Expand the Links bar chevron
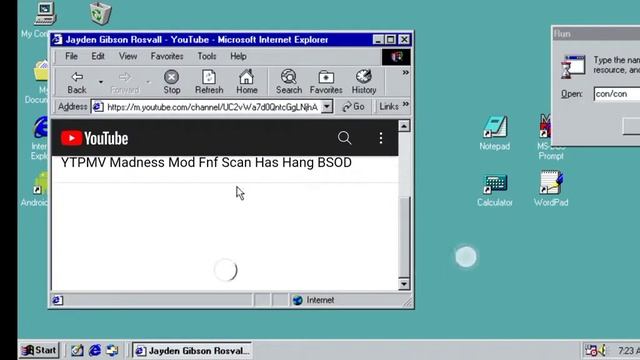640x360 pixels. pyautogui.click(x=405, y=104)
